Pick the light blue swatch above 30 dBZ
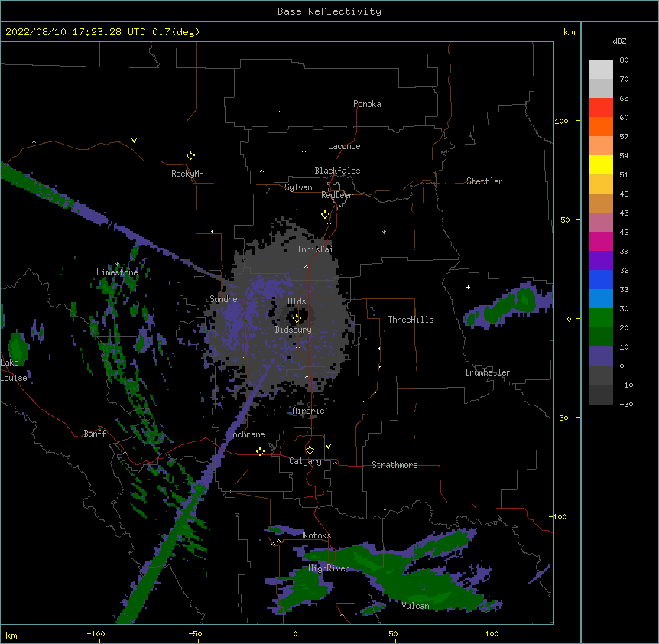 tap(601, 298)
